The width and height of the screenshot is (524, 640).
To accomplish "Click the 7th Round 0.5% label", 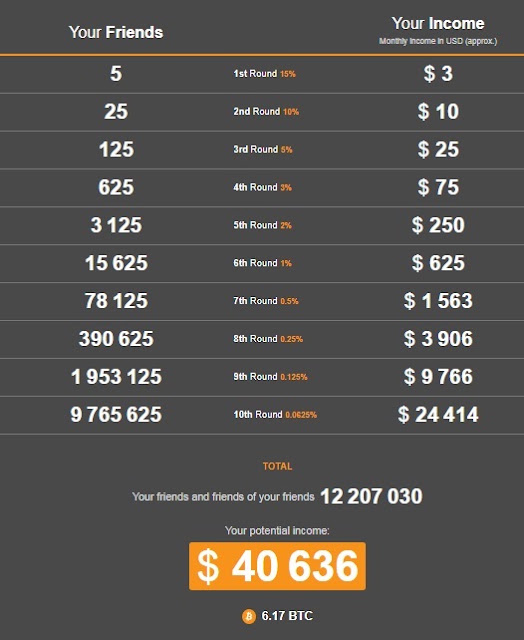I will tap(266, 301).
